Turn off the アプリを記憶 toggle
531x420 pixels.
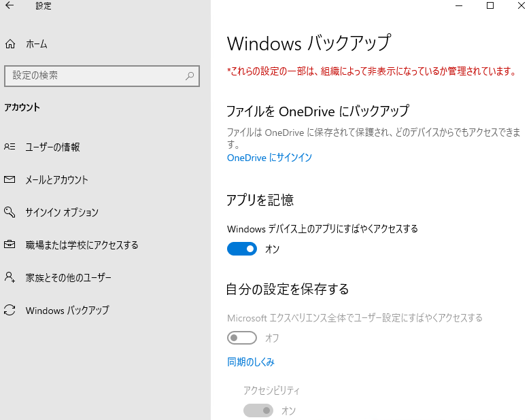point(242,249)
